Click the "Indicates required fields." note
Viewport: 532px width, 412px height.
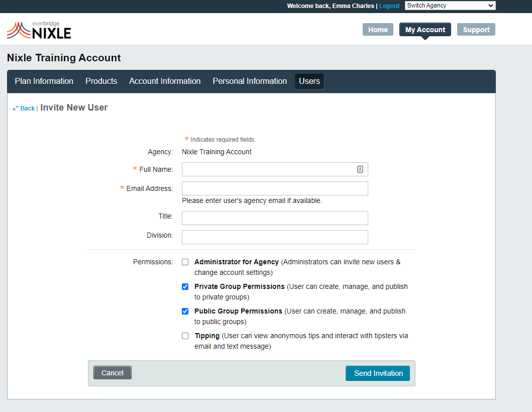pyautogui.click(x=223, y=140)
